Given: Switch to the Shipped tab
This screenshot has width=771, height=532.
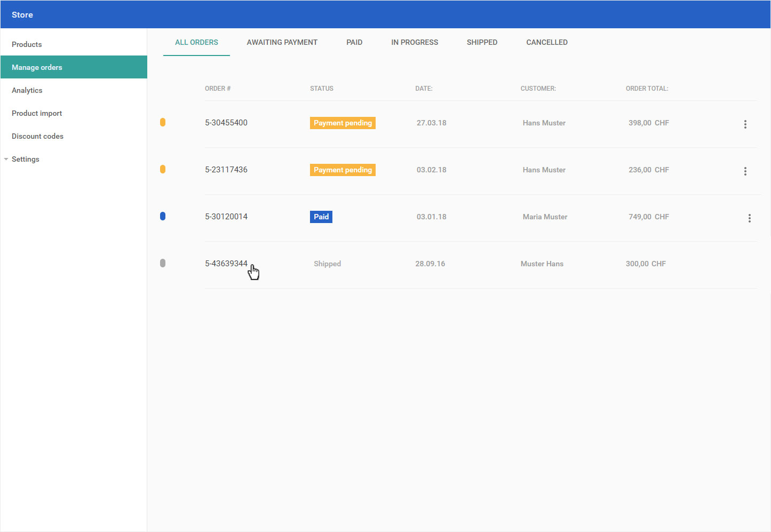Looking at the screenshot, I should (x=482, y=42).
